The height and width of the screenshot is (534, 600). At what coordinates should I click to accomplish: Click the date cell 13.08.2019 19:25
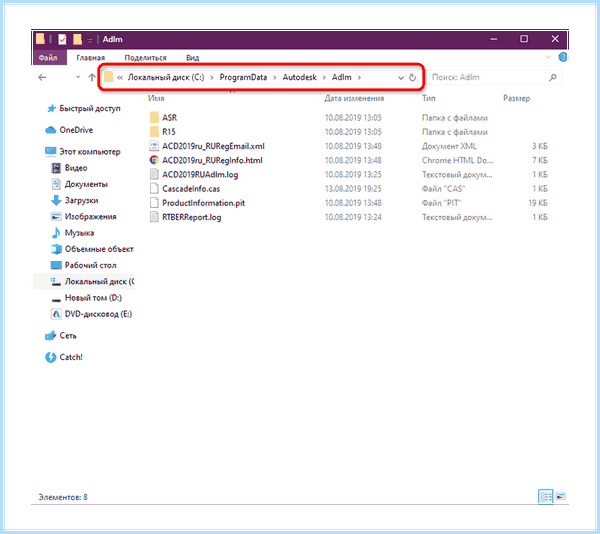[x=353, y=189]
